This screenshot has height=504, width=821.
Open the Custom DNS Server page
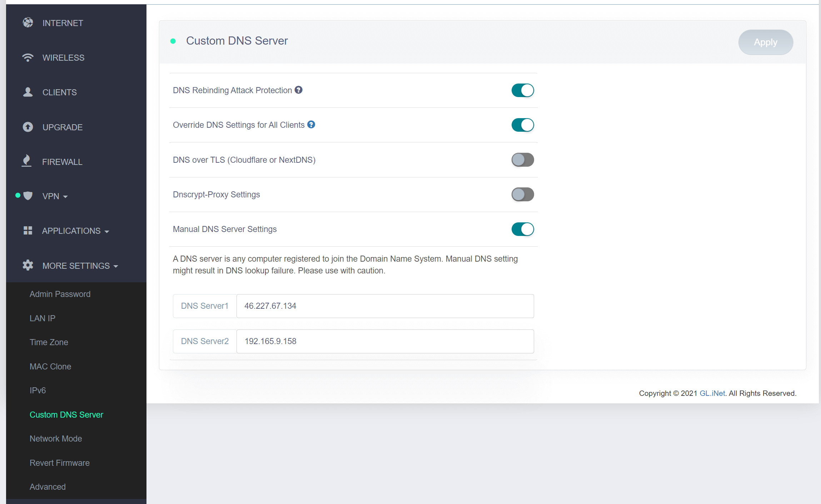[66, 414]
